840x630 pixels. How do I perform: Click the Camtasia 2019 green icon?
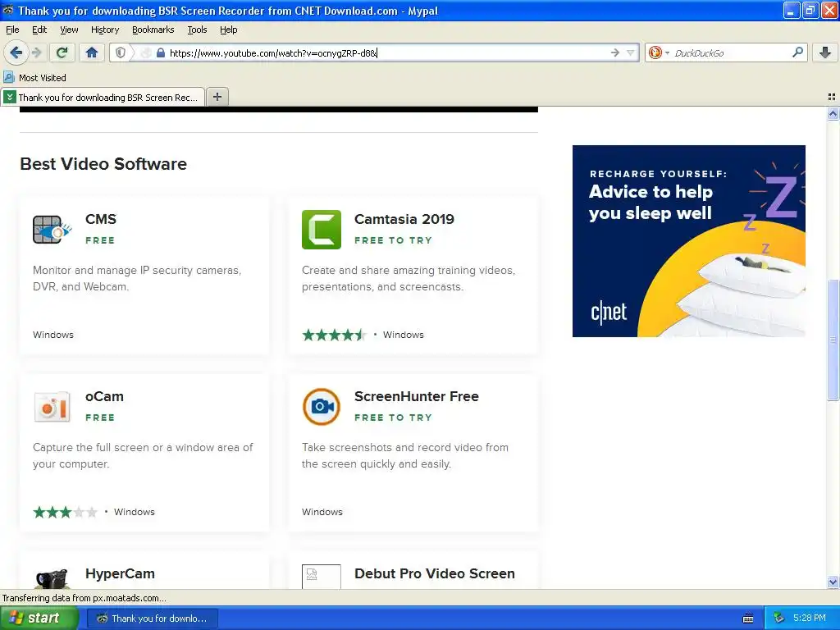322,230
